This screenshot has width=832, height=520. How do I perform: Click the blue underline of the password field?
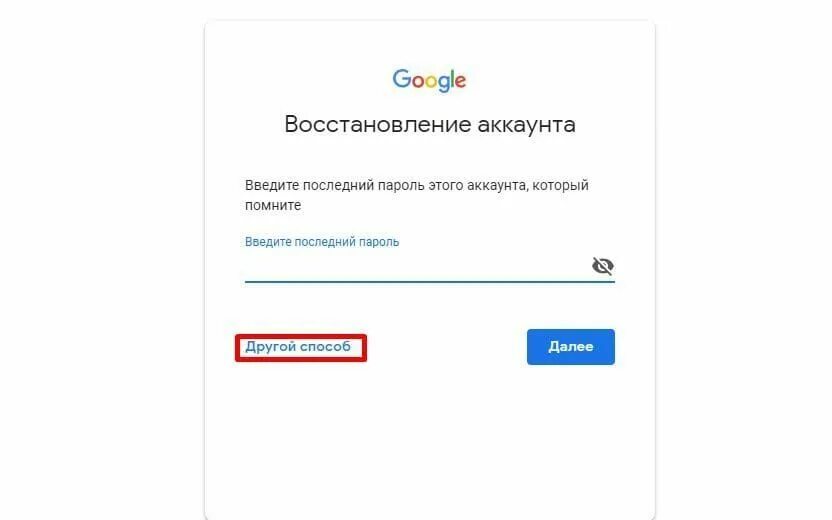tap(430, 281)
